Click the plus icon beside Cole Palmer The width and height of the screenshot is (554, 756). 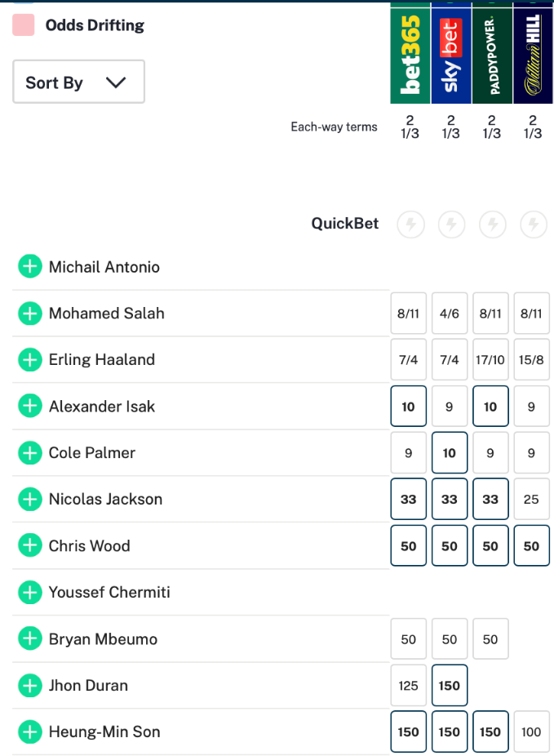30,453
